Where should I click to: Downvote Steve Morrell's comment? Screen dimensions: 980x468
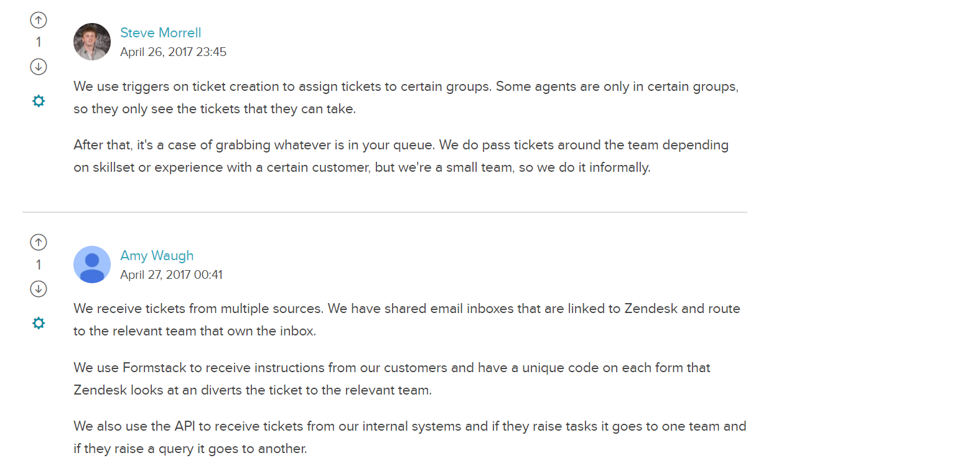point(39,67)
